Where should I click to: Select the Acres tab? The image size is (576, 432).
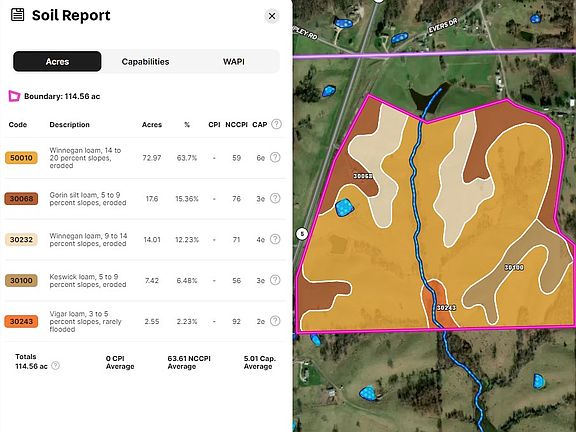point(57,61)
